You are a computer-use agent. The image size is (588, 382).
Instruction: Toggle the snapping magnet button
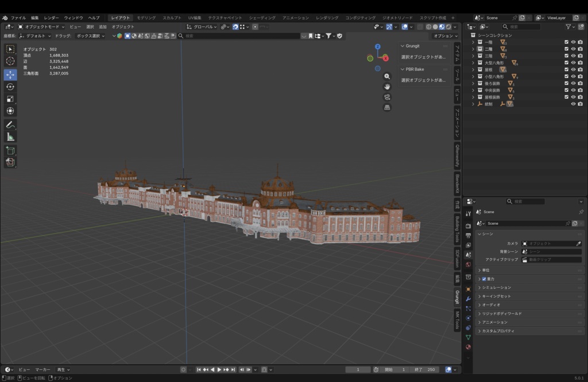point(235,26)
